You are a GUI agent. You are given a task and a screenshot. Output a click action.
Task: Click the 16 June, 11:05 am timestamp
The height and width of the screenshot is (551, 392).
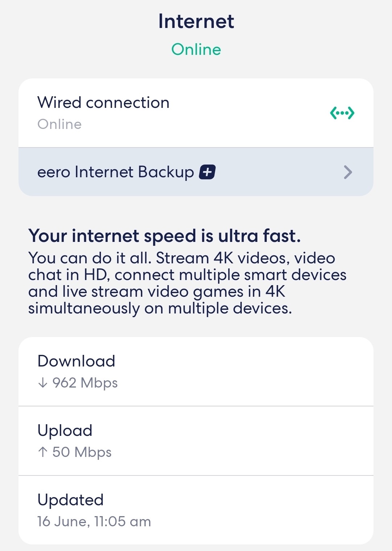(94, 522)
